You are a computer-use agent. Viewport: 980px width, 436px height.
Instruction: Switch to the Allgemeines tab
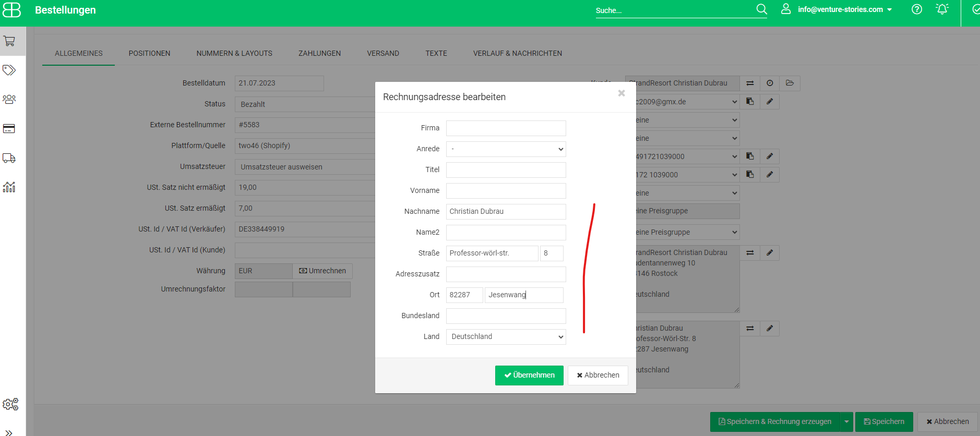79,53
